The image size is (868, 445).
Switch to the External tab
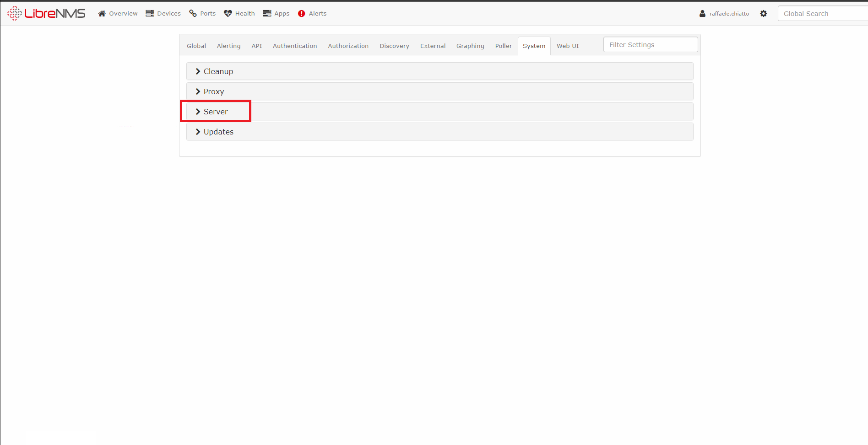[433, 46]
